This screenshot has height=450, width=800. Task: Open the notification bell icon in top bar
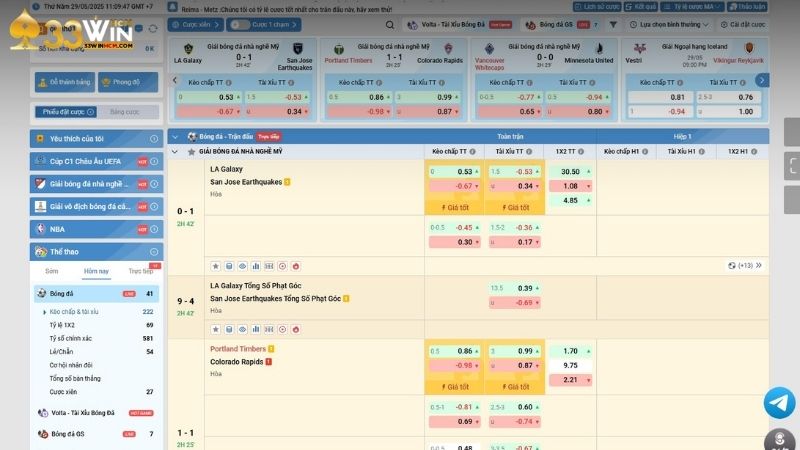pyautogui.click(x=172, y=7)
